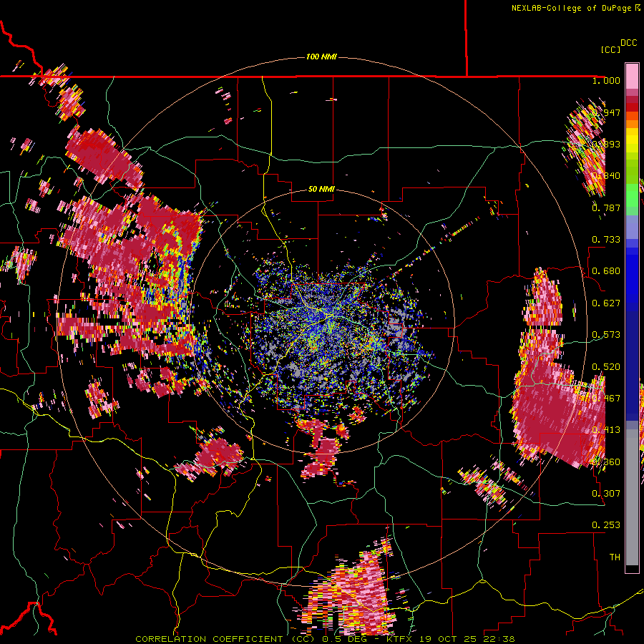Select the 0.680 legend value
The image size is (644, 644).
tap(606, 271)
